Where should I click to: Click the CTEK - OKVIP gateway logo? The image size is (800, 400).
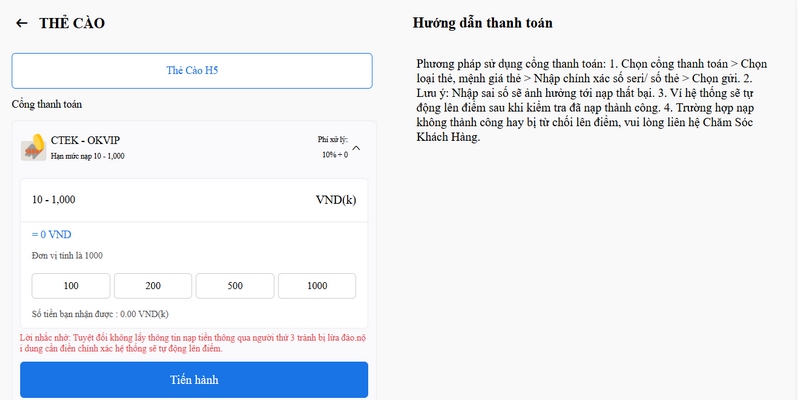point(34,147)
